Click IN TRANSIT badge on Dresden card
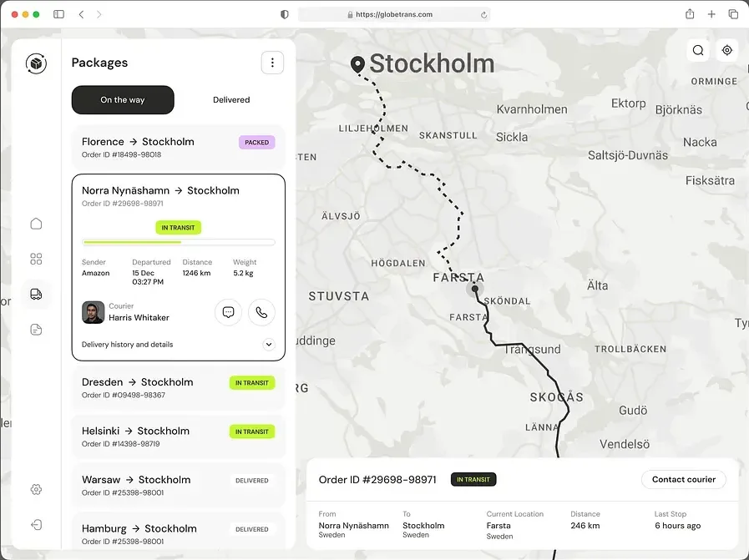Screen dimensions: 749x560 pyautogui.click(x=251, y=383)
